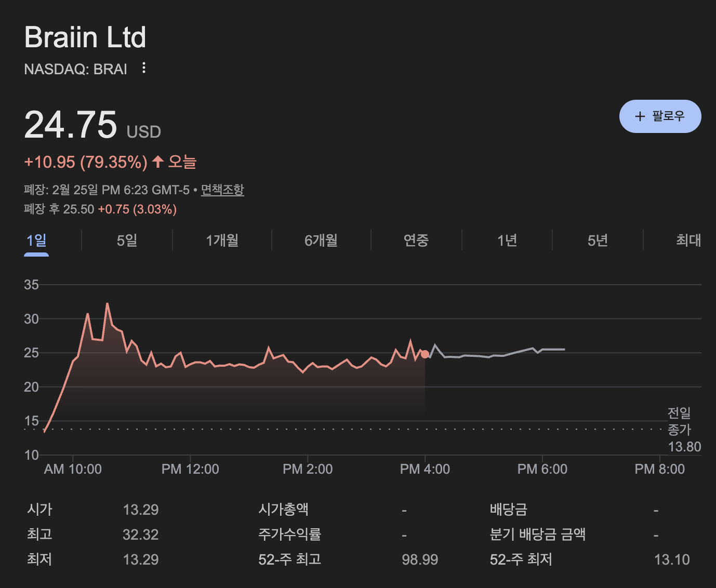Click the after-hours 25.50 price value

(x=79, y=209)
